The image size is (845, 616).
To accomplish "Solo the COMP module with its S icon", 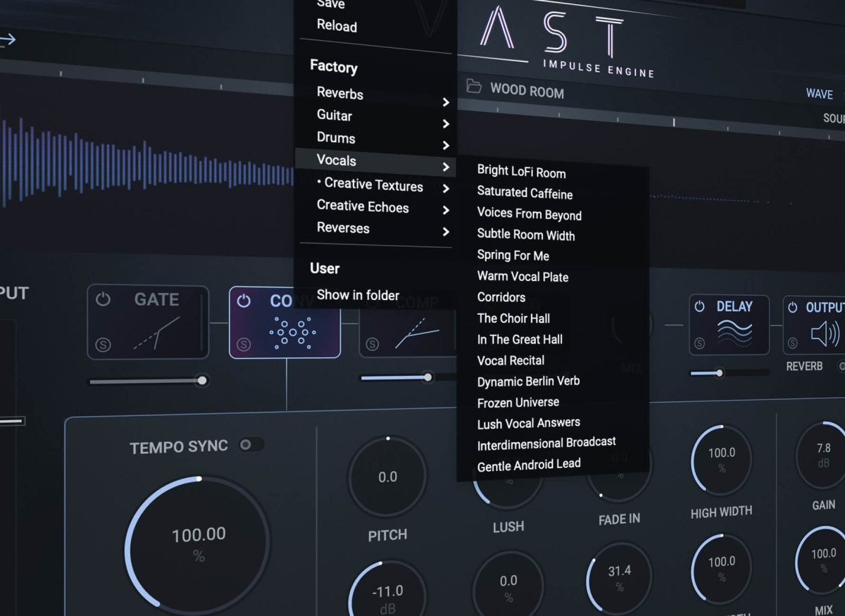I will coord(373,344).
